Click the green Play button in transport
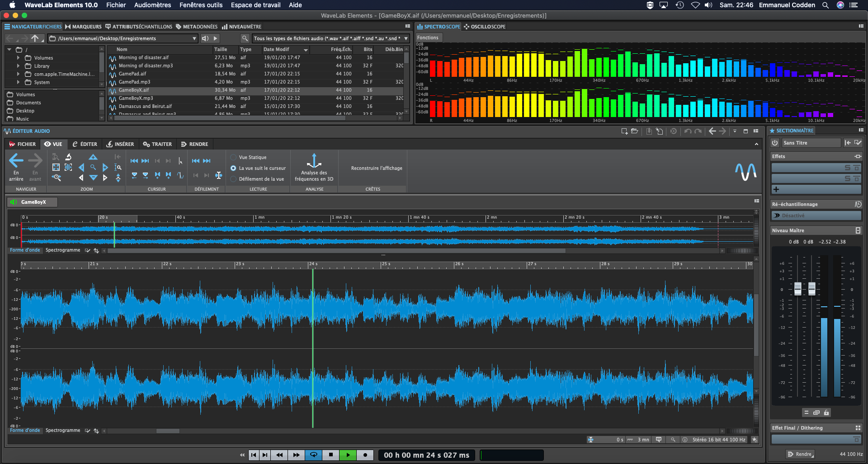 coord(348,455)
